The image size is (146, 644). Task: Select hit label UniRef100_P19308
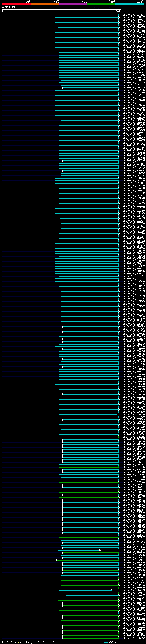pyautogui.click(x=134, y=457)
